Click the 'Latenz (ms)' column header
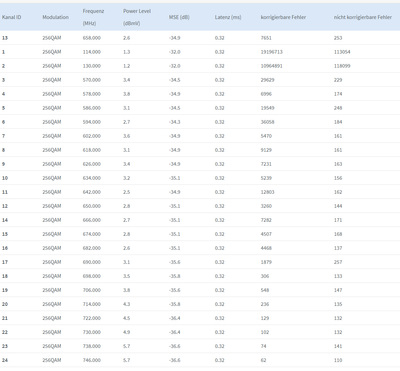Screen dimensions: 400x371 click(228, 17)
